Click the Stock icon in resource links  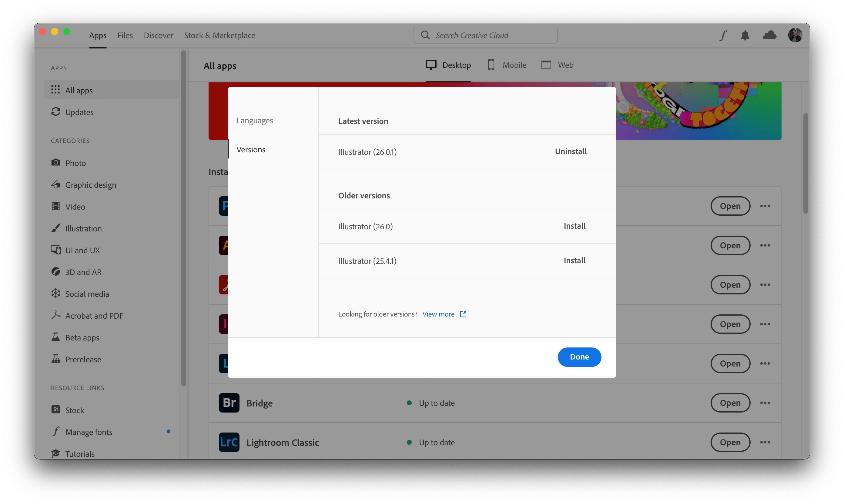tap(55, 409)
